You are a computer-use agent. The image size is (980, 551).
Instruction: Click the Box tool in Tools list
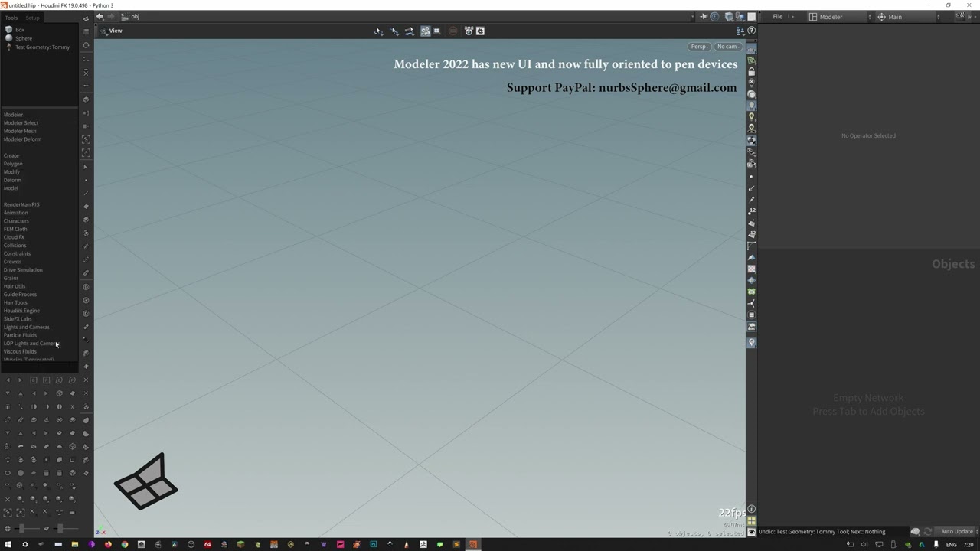click(20, 30)
